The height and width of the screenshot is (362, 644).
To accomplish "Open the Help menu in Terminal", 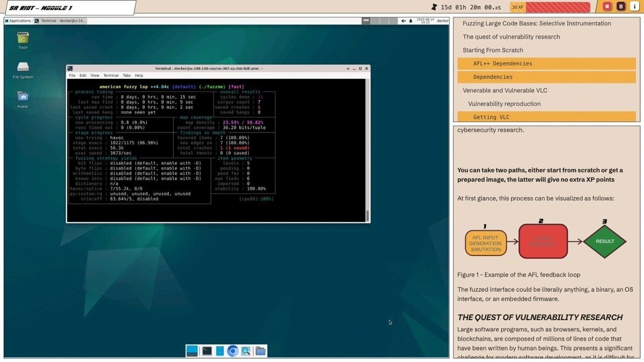I will (x=139, y=76).
